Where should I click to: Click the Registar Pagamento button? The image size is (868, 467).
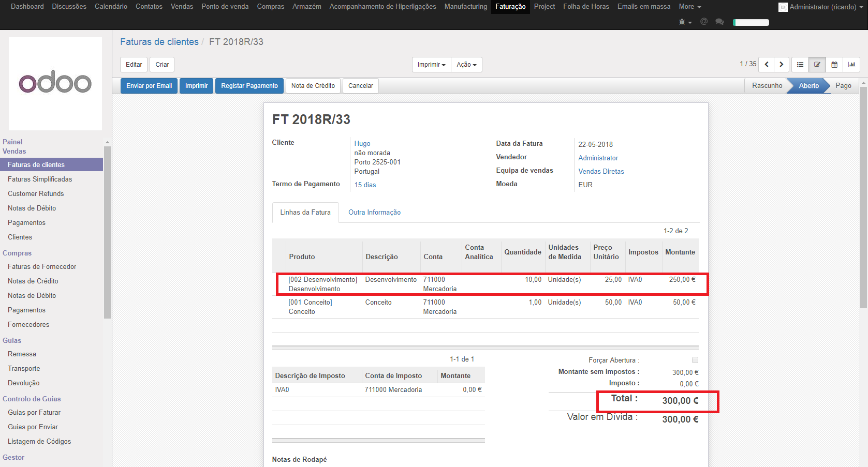coord(249,86)
